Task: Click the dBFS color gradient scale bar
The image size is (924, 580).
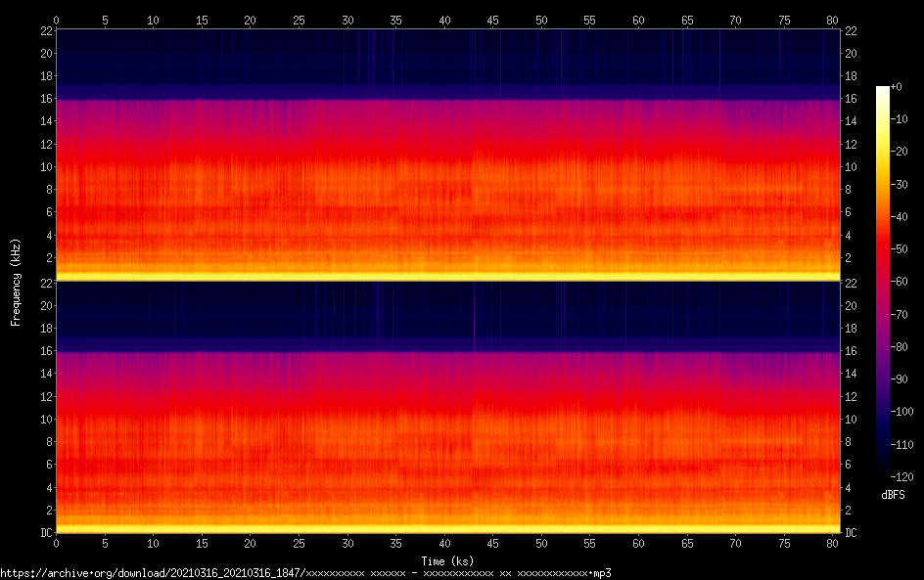Action: (882, 282)
